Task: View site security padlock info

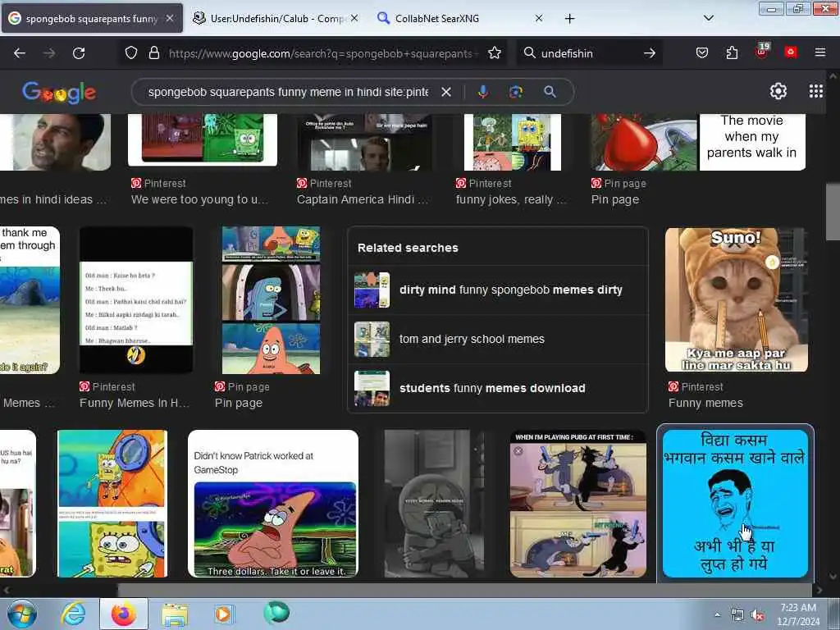Action: pyautogui.click(x=154, y=53)
